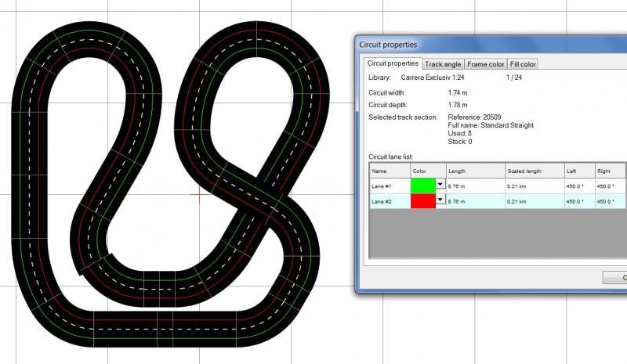Screen dimensions: 627x364
Task: Select the Fill color tab
Action: [523, 64]
